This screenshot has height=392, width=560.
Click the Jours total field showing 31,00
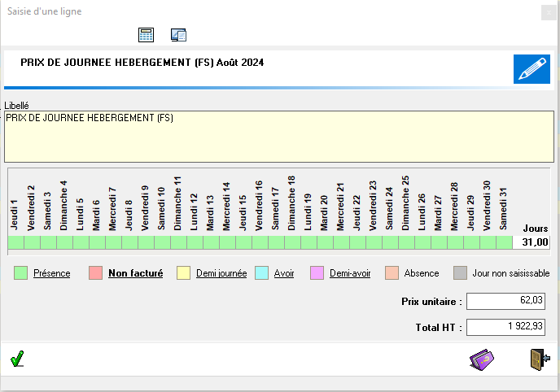point(534,242)
